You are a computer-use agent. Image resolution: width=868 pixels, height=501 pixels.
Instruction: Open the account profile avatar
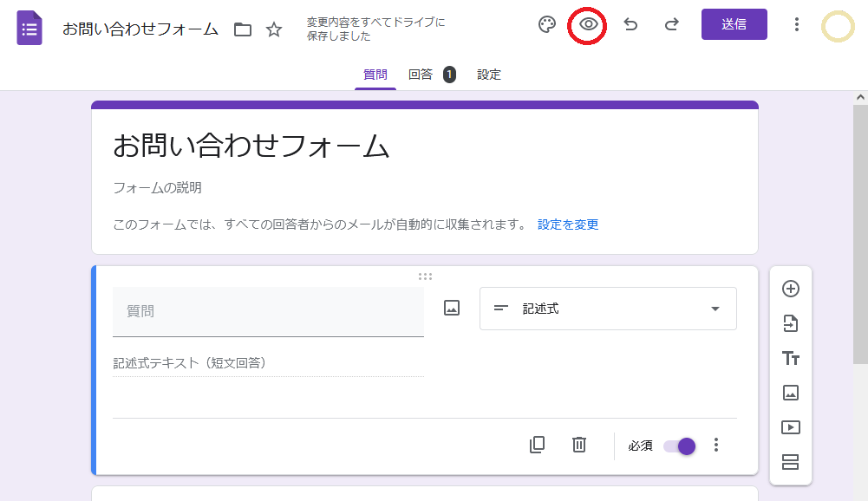[x=838, y=26]
